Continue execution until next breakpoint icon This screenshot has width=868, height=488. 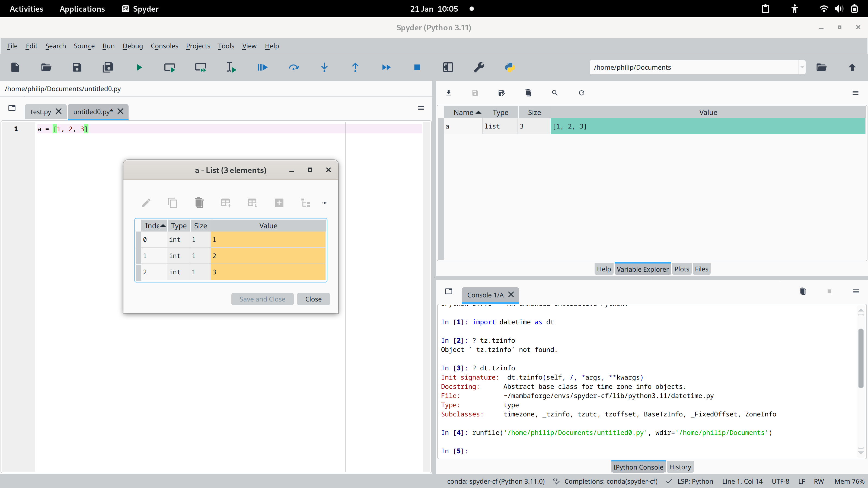click(x=386, y=67)
